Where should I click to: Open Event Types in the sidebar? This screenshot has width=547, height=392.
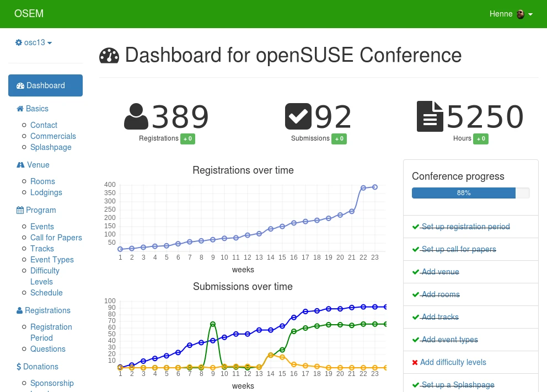[x=52, y=260]
